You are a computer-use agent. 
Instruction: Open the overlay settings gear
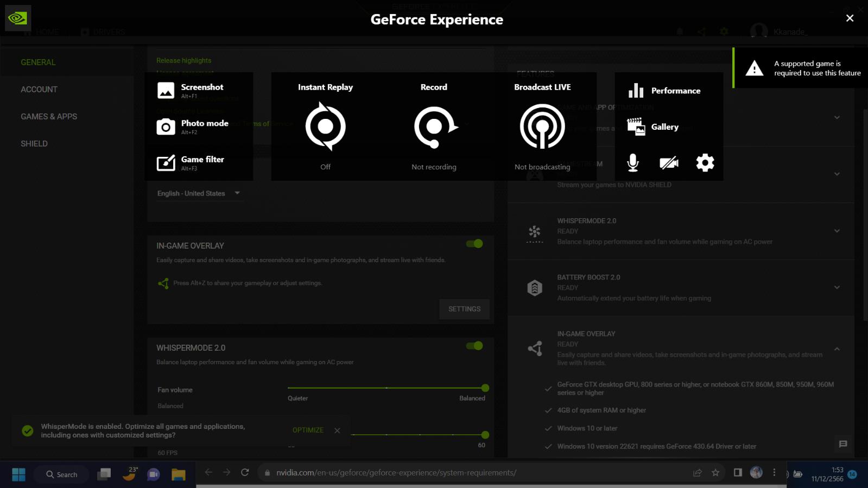[x=705, y=162]
